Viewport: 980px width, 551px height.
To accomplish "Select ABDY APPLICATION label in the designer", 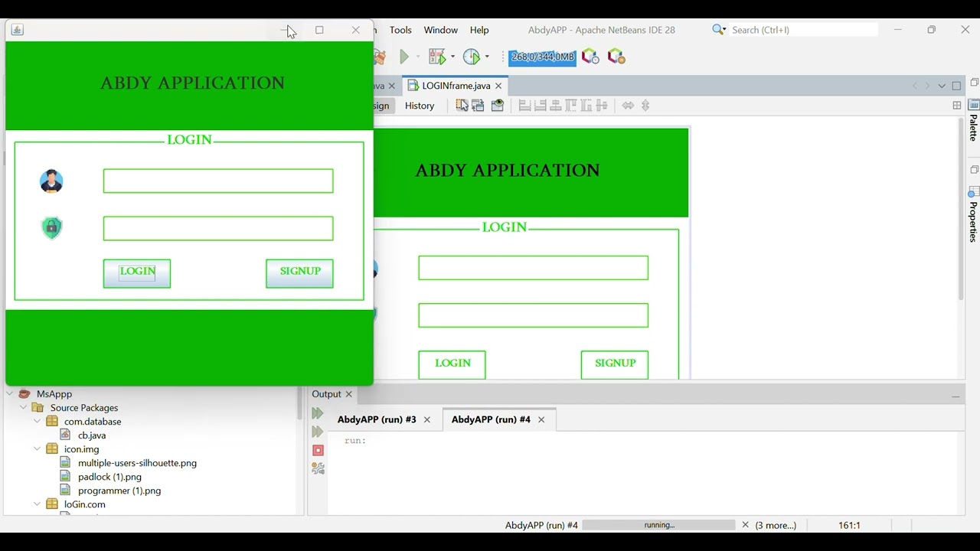I will [508, 171].
